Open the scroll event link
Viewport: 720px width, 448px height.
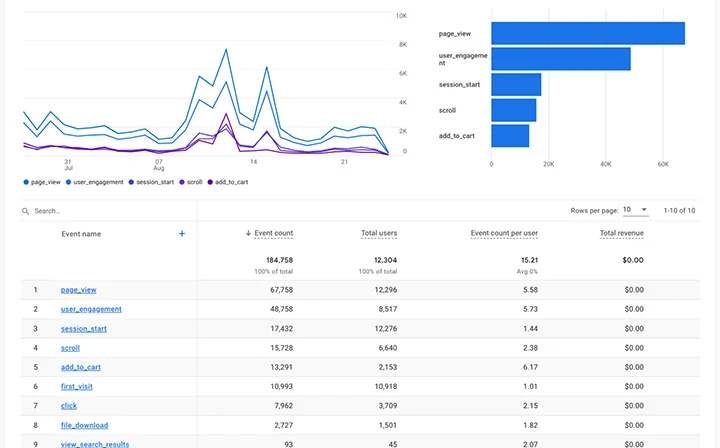70,348
